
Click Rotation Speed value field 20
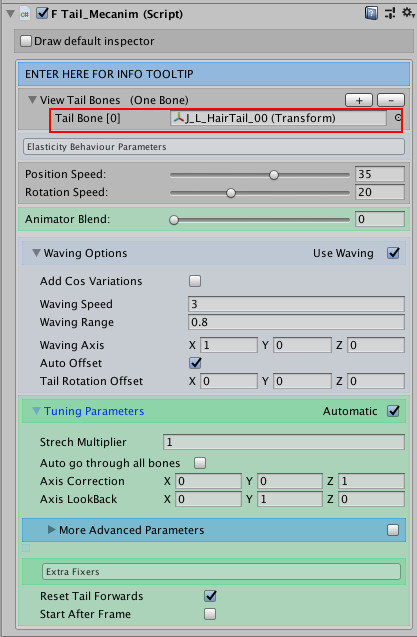(380, 192)
